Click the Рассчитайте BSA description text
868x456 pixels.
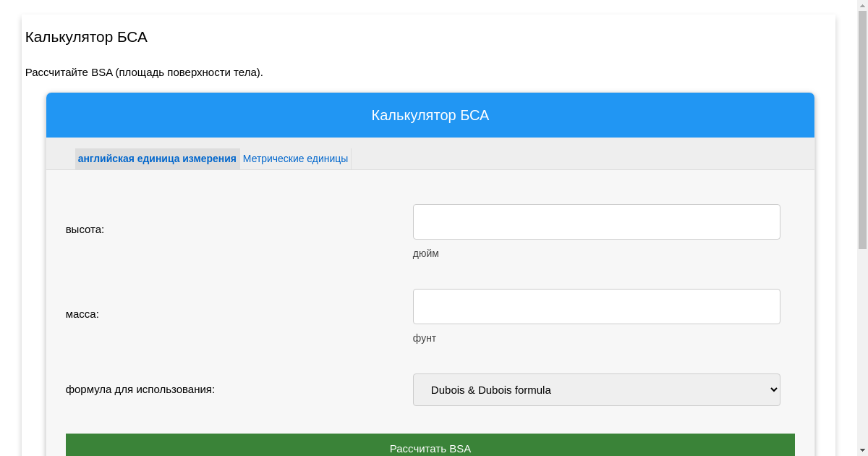pos(144,72)
